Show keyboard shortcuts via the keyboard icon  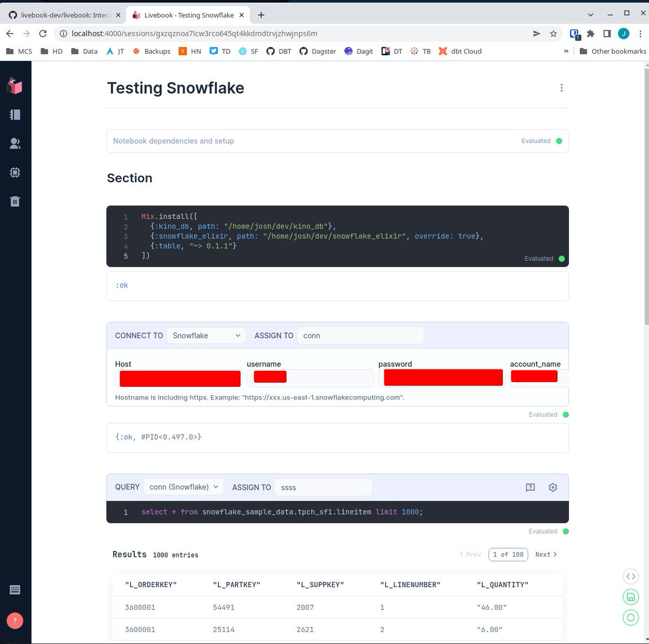pos(15,589)
